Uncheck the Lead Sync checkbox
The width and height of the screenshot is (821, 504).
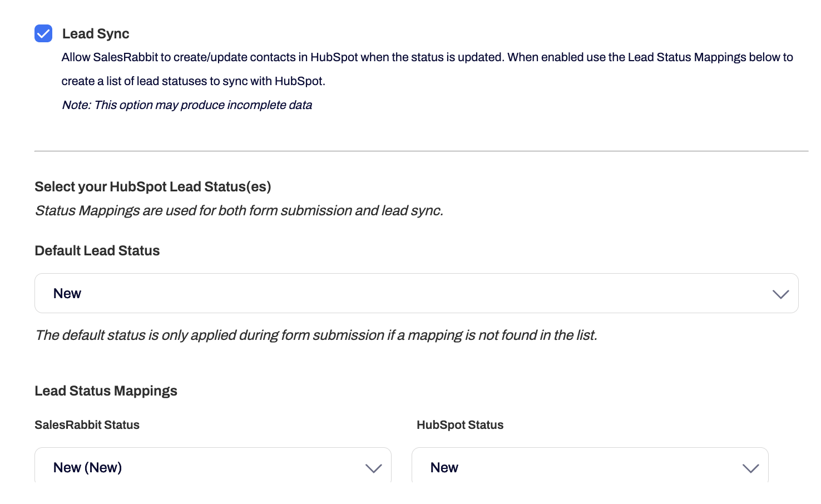point(43,33)
